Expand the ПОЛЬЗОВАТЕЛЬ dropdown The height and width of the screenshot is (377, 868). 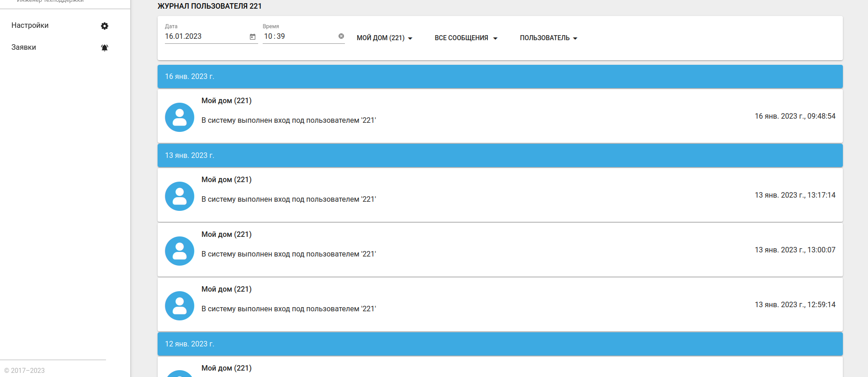549,38
